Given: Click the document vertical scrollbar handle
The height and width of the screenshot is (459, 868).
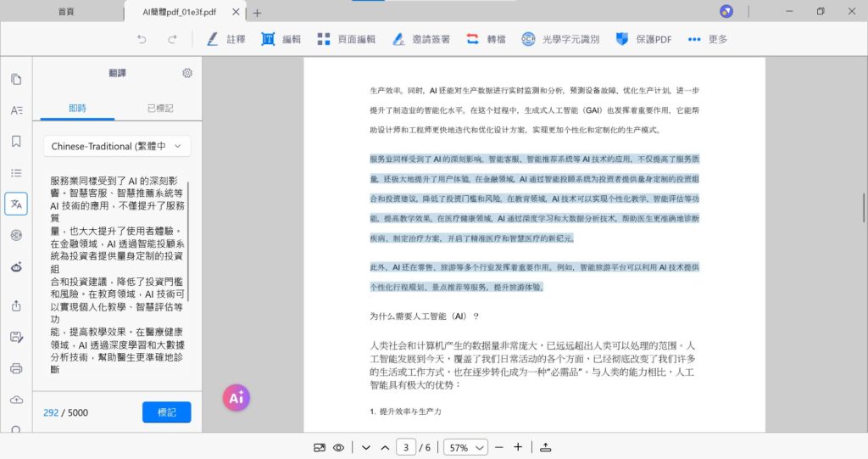Looking at the screenshot, I should 864,207.
